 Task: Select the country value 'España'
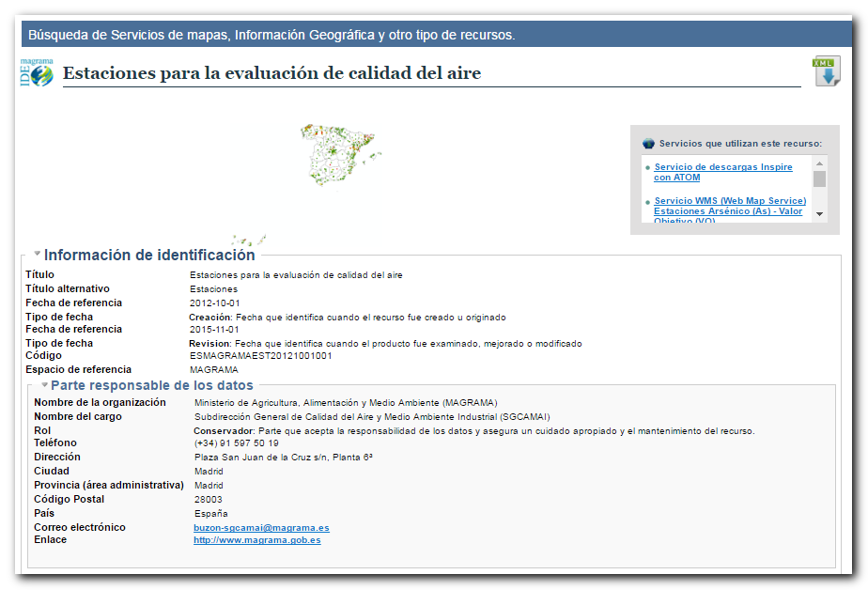(x=211, y=514)
